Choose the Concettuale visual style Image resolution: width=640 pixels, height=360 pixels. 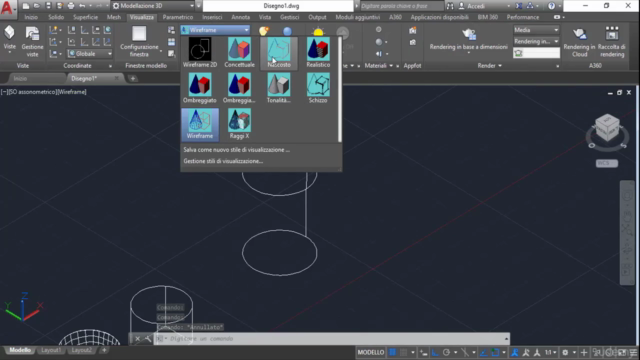click(x=239, y=52)
